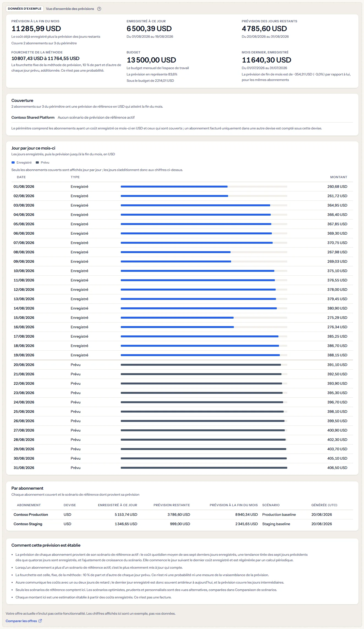Select the date cell 25/08/2026

point(24,411)
